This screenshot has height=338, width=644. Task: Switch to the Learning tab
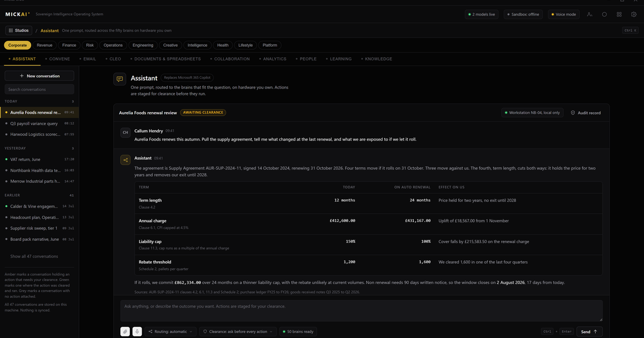tap(339, 59)
